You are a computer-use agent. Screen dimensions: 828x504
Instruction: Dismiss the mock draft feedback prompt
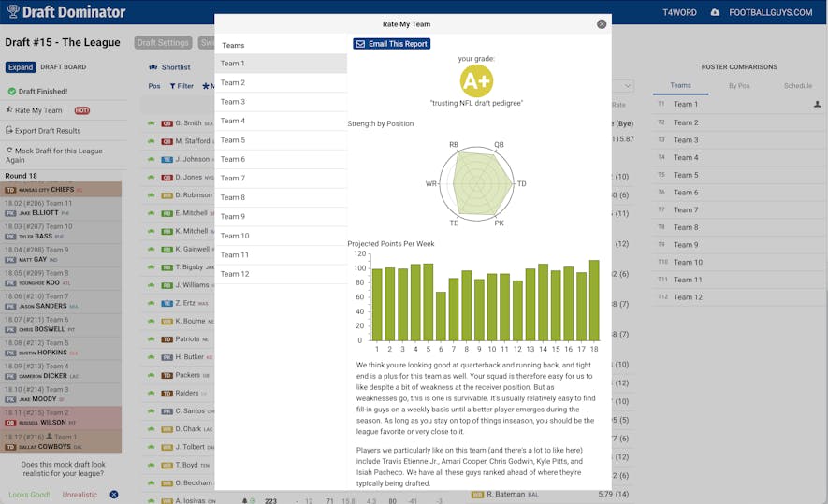coord(114,495)
